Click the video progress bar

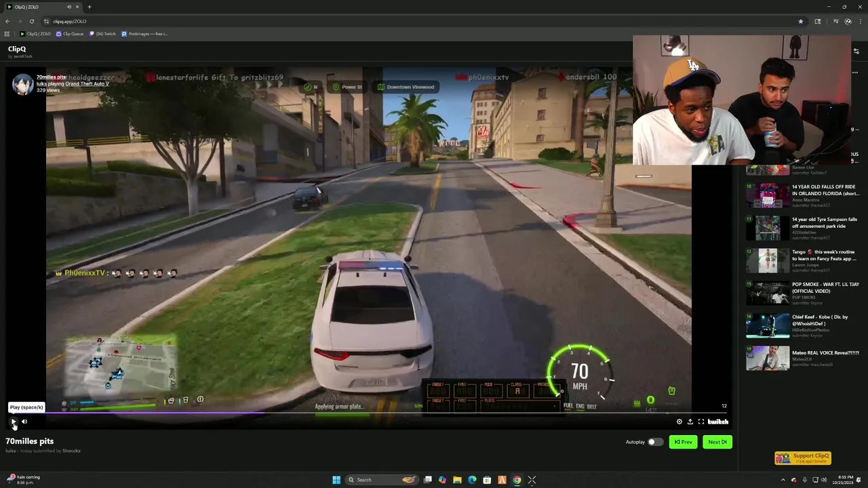pyautogui.click(x=368, y=412)
